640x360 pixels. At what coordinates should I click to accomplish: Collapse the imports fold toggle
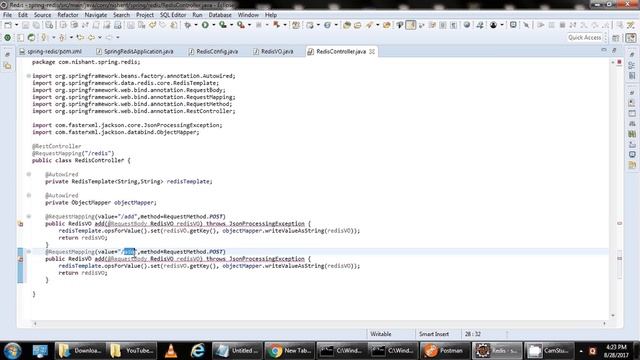(29, 76)
